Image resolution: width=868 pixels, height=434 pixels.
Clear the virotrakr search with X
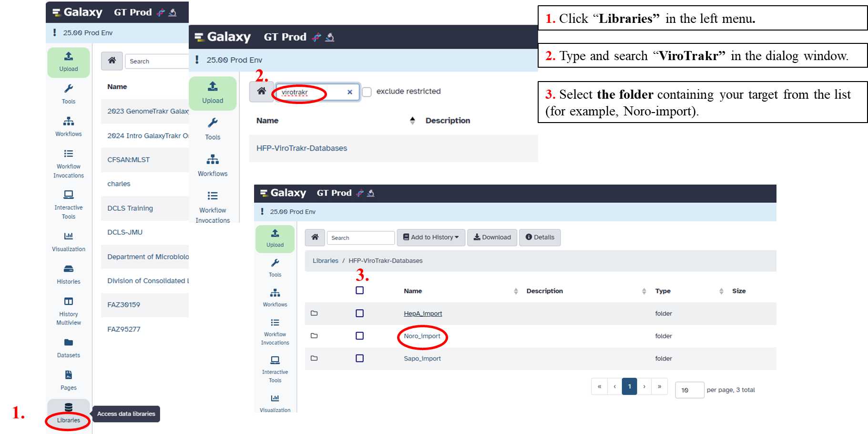[349, 92]
